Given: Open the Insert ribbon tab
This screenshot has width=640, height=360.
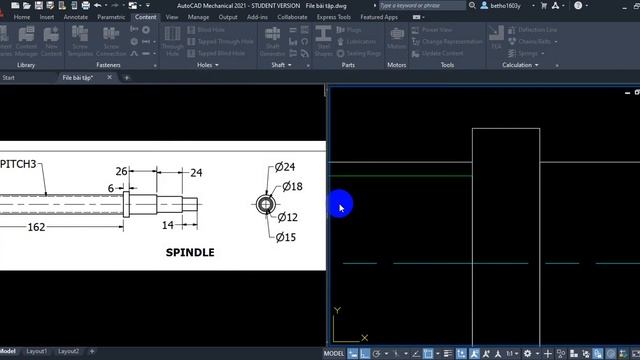Looking at the screenshot, I should 47,17.
